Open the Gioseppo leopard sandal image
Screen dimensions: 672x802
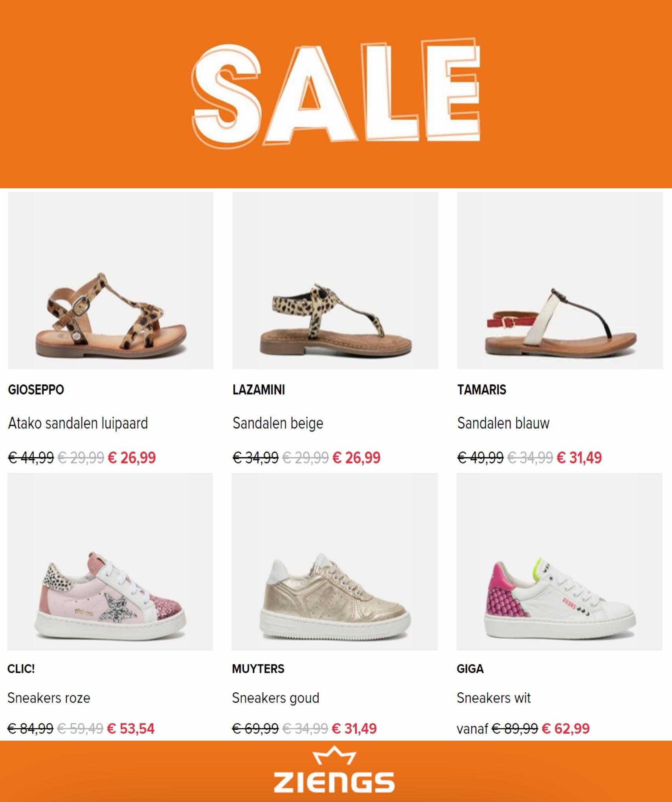(110, 280)
